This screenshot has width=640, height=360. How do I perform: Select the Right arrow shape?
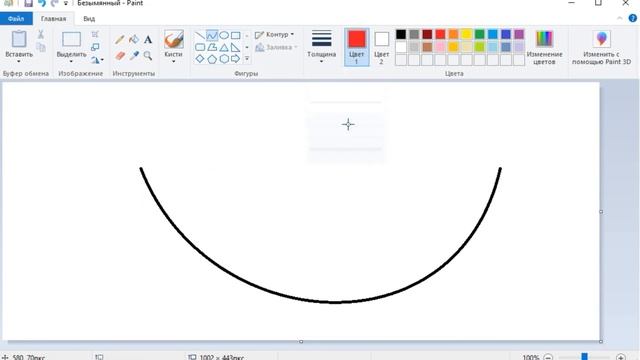coord(236,59)
